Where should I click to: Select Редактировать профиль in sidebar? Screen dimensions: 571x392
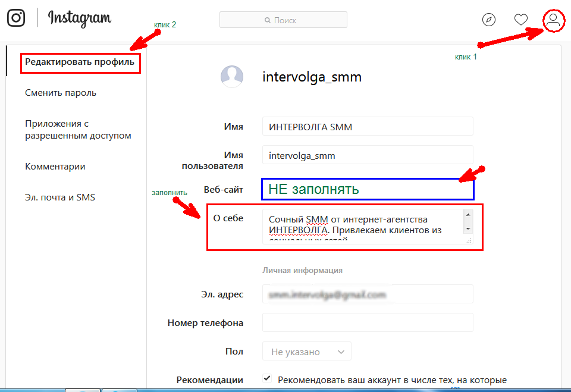[x=80, y=62]
